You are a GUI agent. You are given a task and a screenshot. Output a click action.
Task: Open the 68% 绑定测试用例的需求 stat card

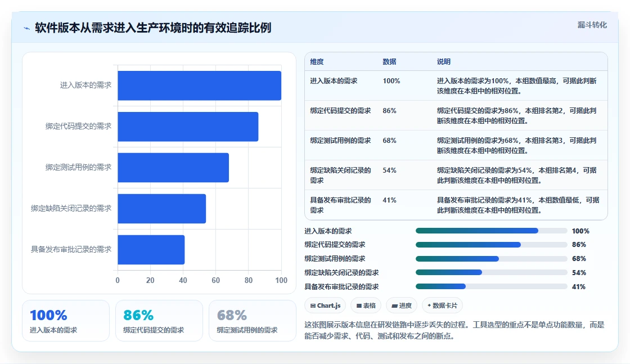[253, 321]
